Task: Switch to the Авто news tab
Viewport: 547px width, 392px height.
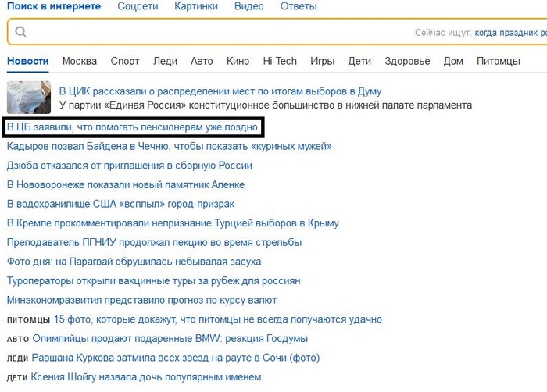Action: coord(202,61)
